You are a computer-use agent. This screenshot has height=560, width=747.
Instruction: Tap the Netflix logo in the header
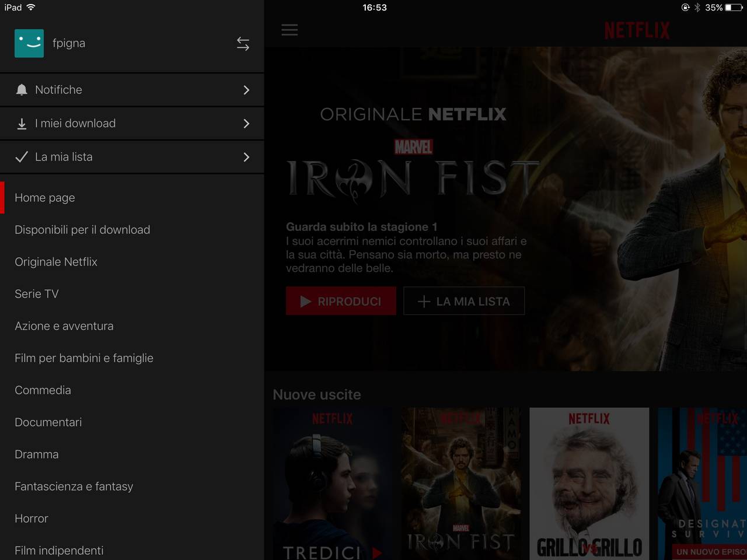coord(637,30)
